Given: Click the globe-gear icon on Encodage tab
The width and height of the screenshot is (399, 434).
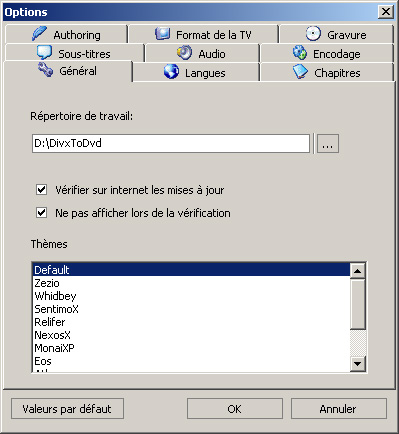Looking at the screenshot, I should point(300,53).
